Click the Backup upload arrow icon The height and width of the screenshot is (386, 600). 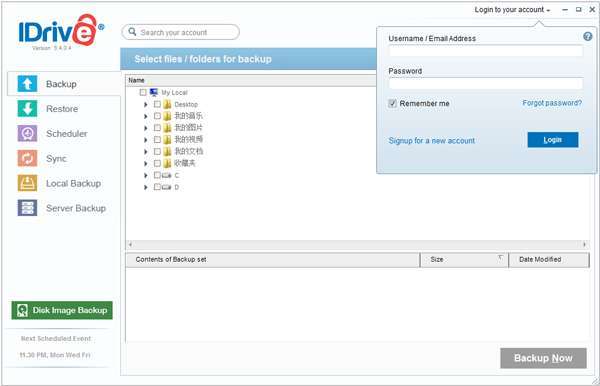click(x=27, y=84)
